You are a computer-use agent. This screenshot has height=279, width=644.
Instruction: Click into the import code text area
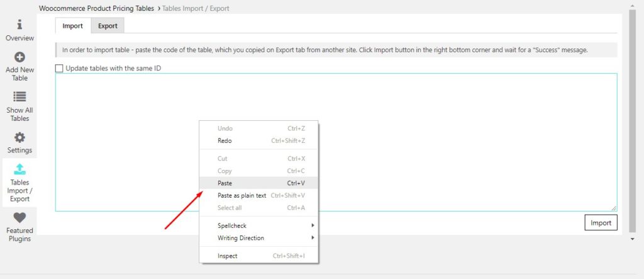coord(336,142)
